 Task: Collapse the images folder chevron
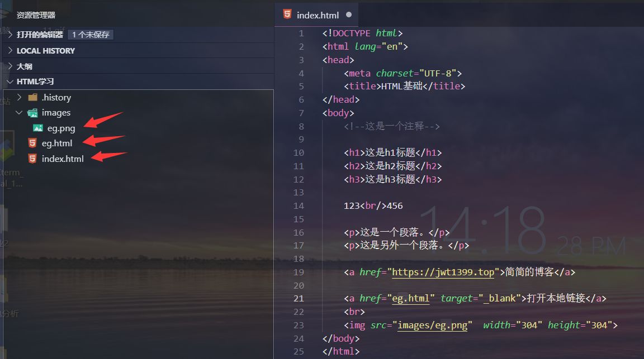tap(20, 113)
